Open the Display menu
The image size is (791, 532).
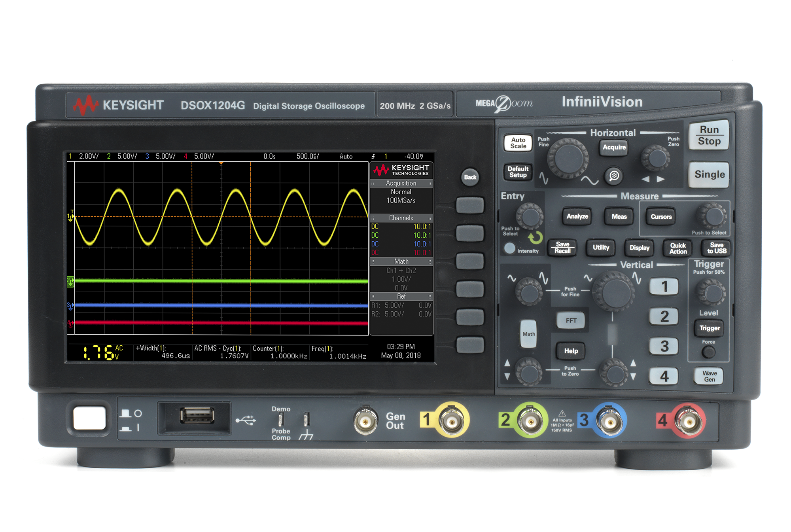[639, 248]
